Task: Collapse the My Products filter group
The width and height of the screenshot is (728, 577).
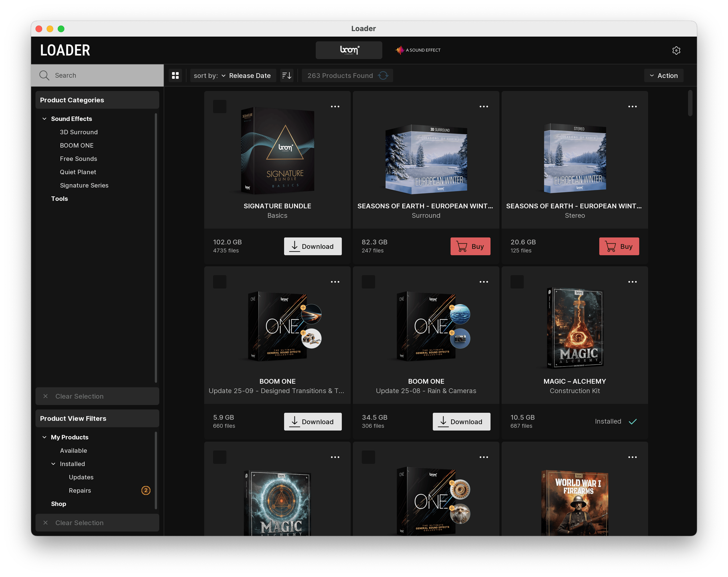Action: click(x=44, y=437)
